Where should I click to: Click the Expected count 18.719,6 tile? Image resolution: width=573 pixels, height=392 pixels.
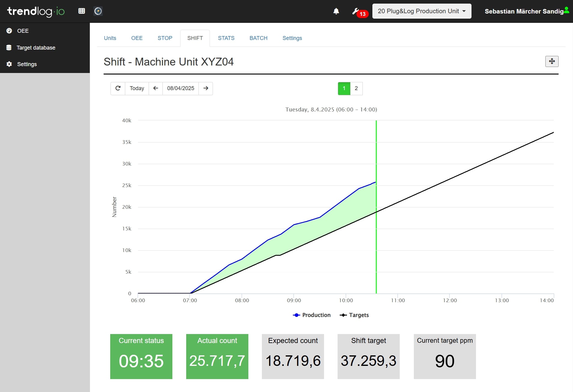coord(293,357)
